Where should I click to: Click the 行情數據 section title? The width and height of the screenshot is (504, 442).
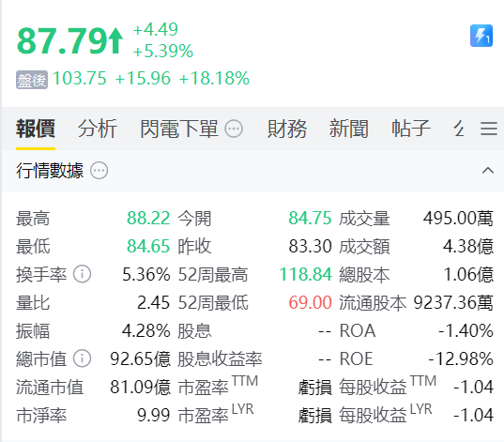pyautogui.click(x=50, y=171)
